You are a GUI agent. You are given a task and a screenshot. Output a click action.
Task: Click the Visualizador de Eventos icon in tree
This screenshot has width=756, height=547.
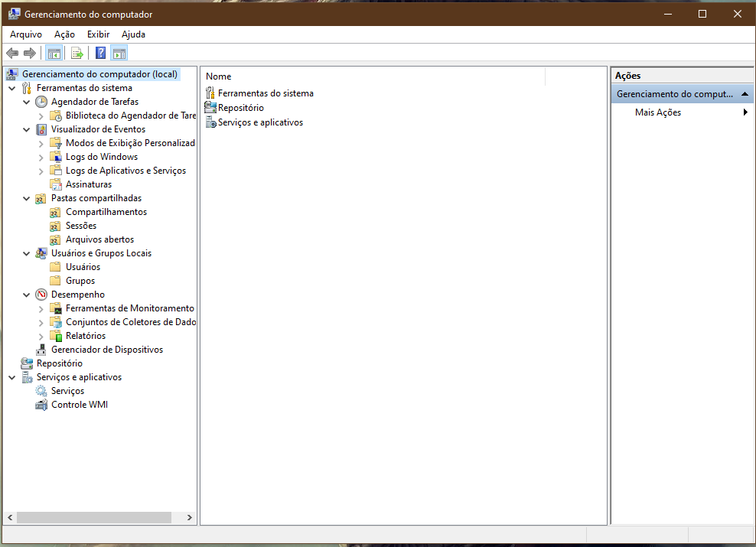[x=41, y=129]
